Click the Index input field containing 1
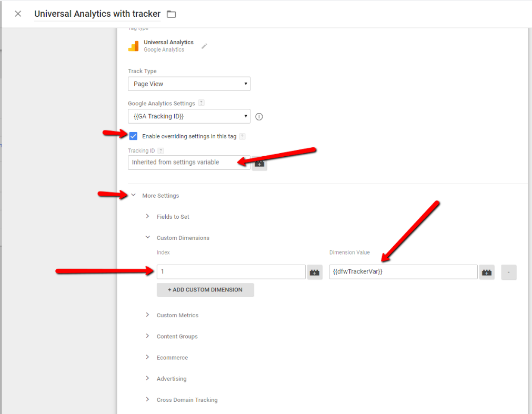 [x=231, y=272]
